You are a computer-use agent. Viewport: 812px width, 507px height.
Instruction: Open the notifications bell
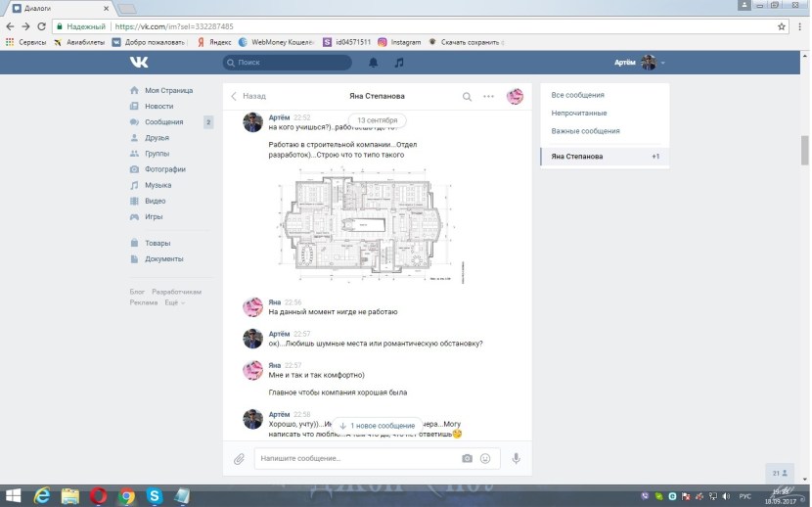pos(373,63)
